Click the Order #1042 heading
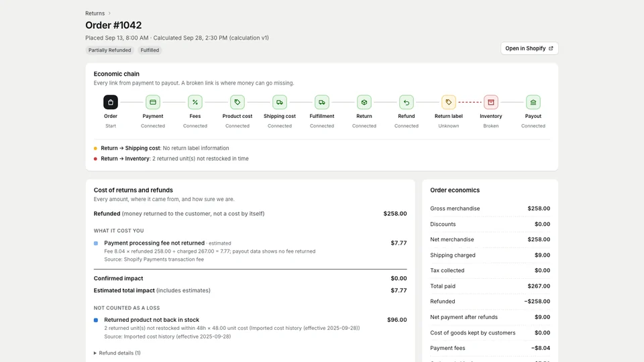The height and width of the screenshot is (362, 644). [x=113, y=25]
